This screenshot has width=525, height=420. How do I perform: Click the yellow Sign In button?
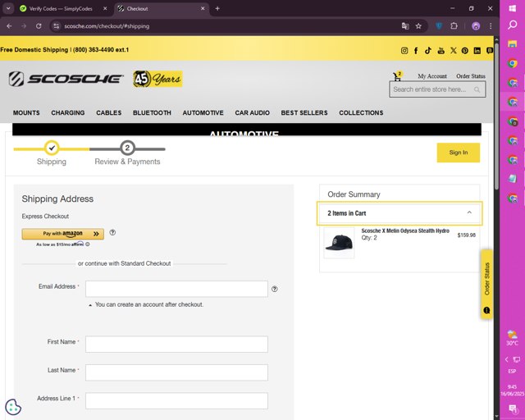[459, 153]
